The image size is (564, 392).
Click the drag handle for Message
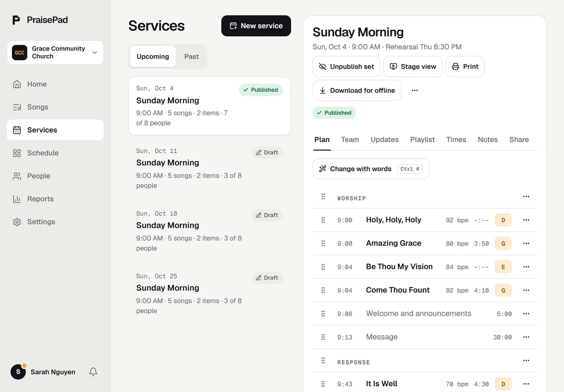click(x=323, y=337)
